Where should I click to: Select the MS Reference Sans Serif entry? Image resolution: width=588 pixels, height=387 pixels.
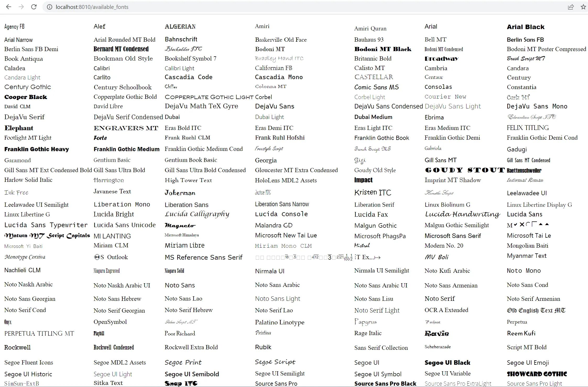pos(204,257)
